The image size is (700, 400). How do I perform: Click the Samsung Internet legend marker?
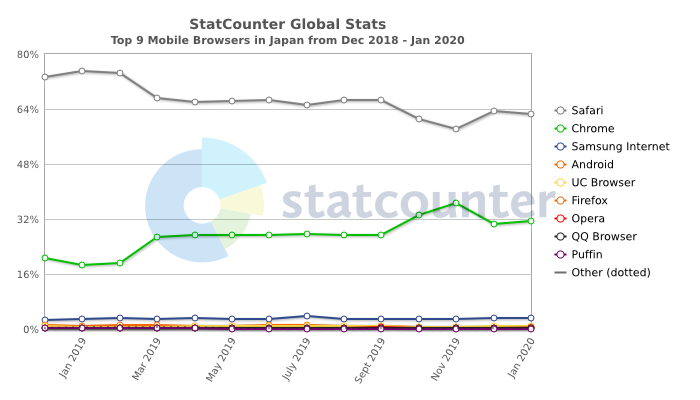pyautogui.click(x=560, y=146)
